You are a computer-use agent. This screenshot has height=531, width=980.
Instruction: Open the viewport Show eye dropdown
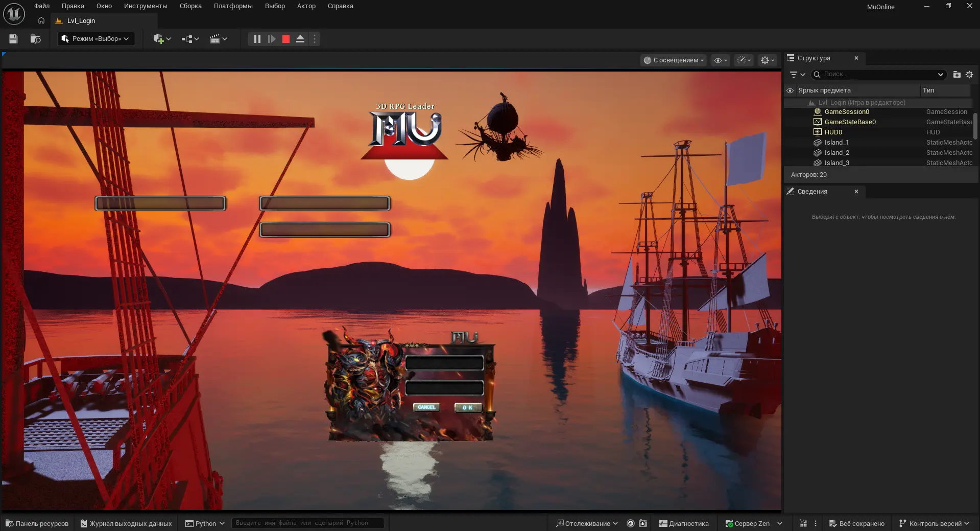[720, 60]
